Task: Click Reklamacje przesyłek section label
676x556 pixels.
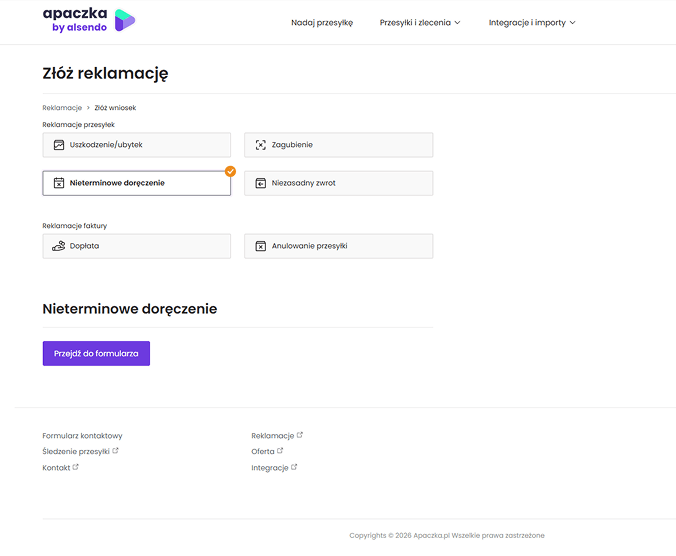Action: coord(78,125)
